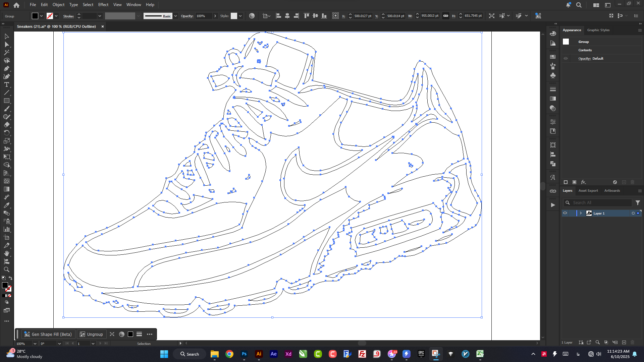Open the File menu
Screen dimensions: 644x362
[33, 5]
